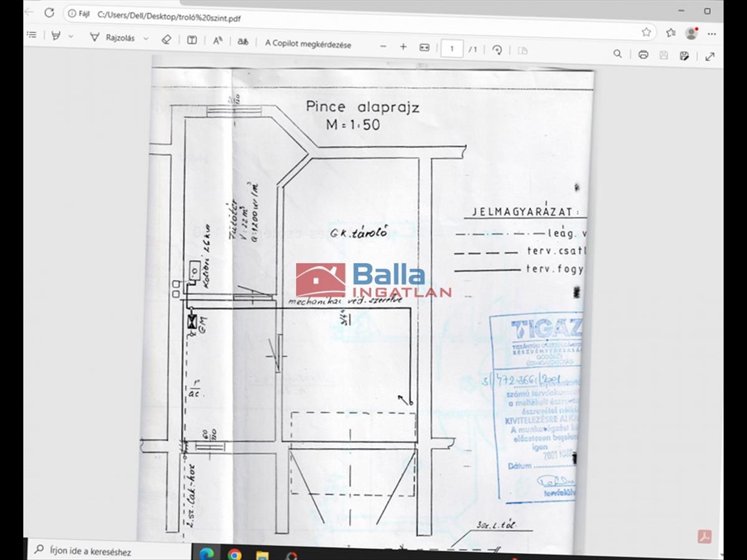Toggle fit to width view
The image size is (747, 560).
[x=425, y=47]
